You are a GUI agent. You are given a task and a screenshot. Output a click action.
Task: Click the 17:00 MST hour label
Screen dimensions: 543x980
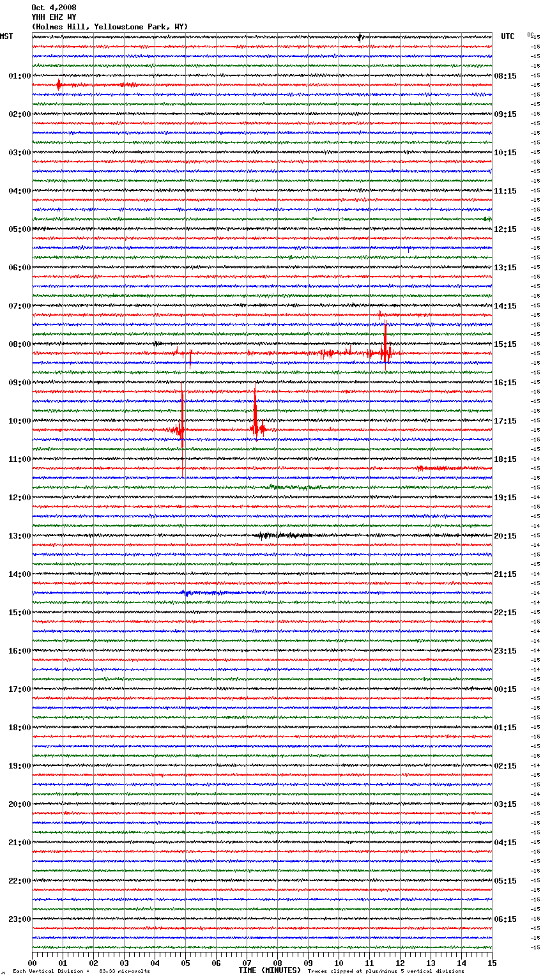point(20,689)
